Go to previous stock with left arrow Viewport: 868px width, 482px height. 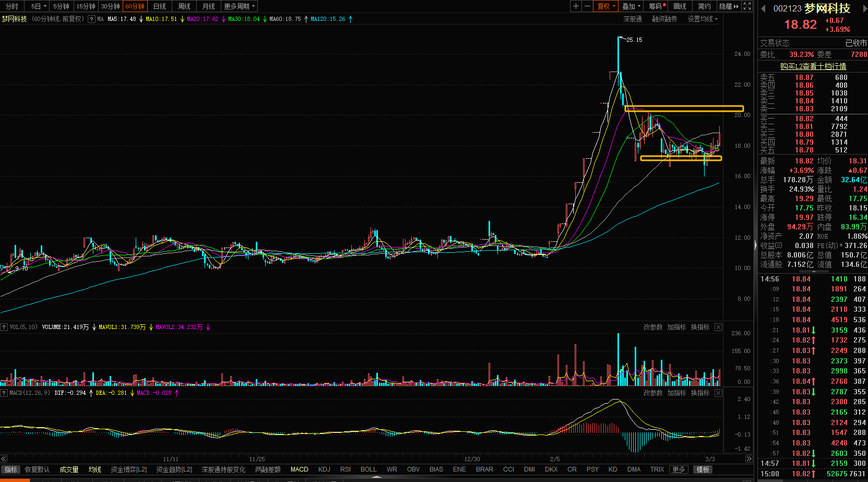[x=763, y=8]
